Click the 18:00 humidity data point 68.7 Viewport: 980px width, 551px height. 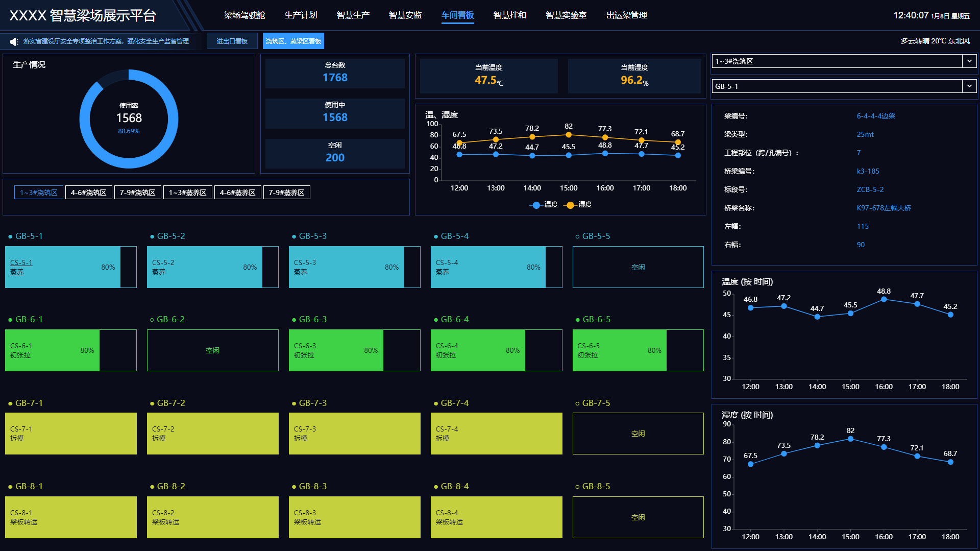(950, 462)
